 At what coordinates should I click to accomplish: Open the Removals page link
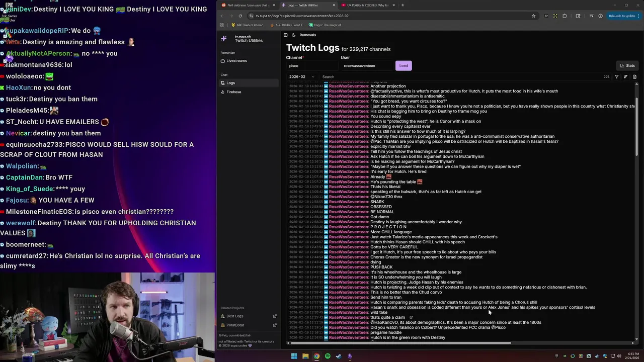coord(307,35)
